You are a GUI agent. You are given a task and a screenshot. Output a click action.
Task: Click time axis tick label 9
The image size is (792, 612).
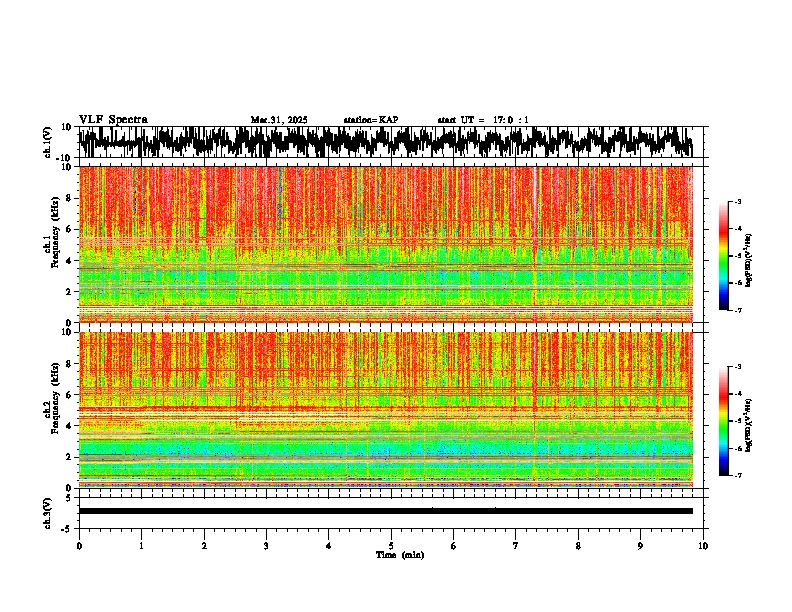pos(640,546)
